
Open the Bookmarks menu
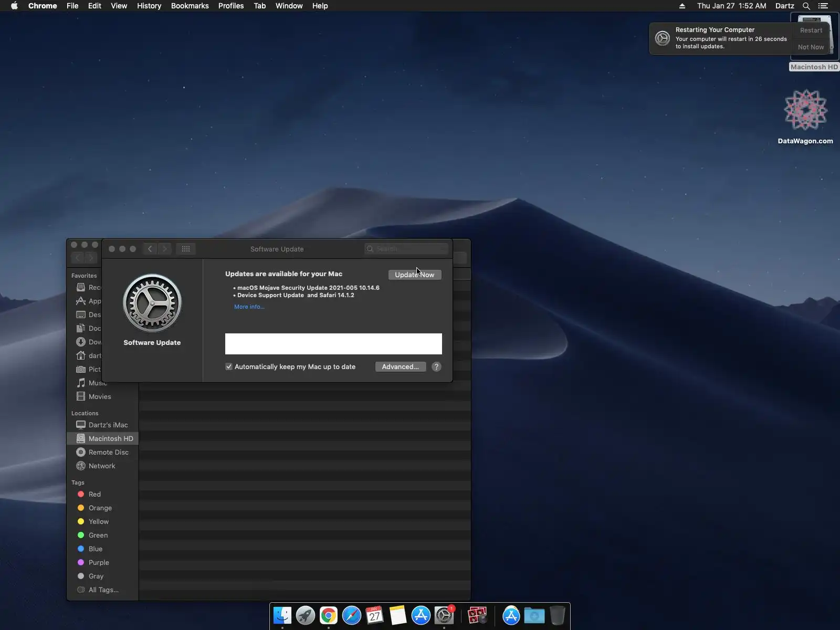pyautogui.click(x=190, y=6)
